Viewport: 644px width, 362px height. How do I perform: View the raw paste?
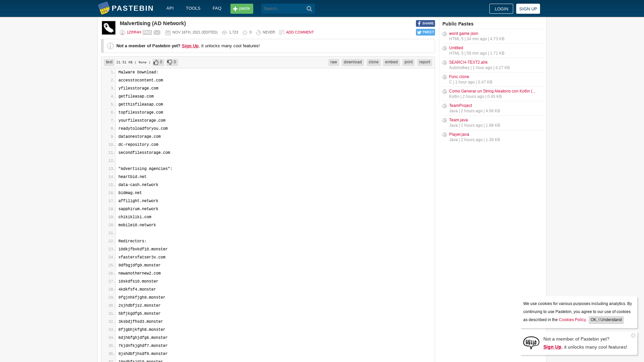pos(334,62)
